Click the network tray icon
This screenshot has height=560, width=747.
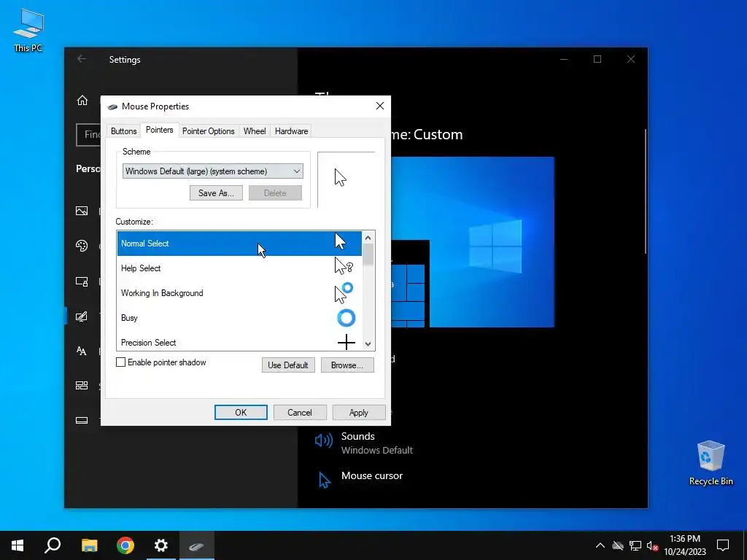tap(635, 545)
